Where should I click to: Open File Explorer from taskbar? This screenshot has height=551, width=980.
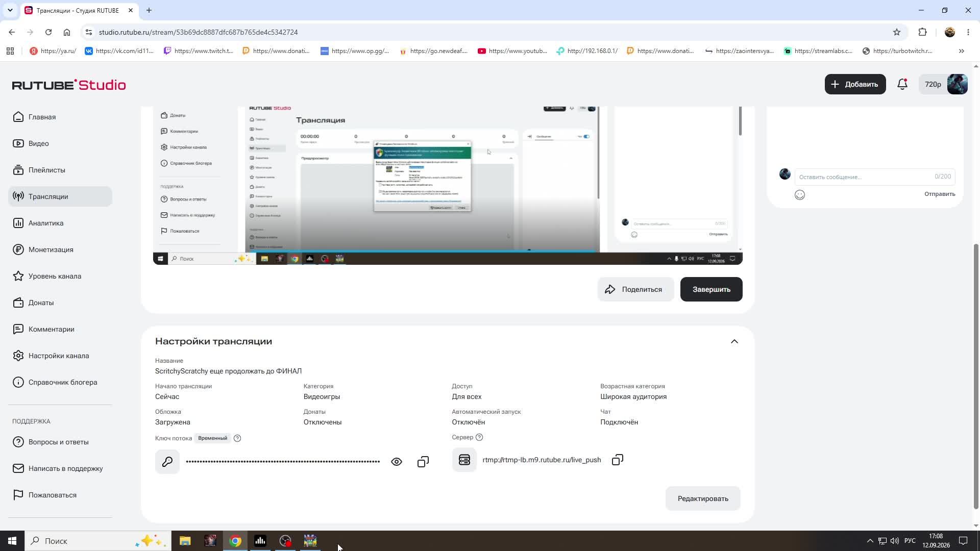pos(185,541)
